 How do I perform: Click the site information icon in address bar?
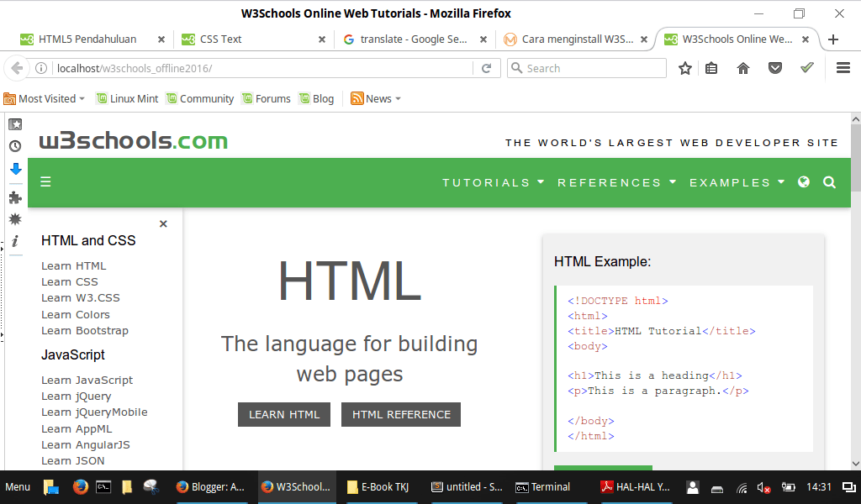tap(41, 68)
